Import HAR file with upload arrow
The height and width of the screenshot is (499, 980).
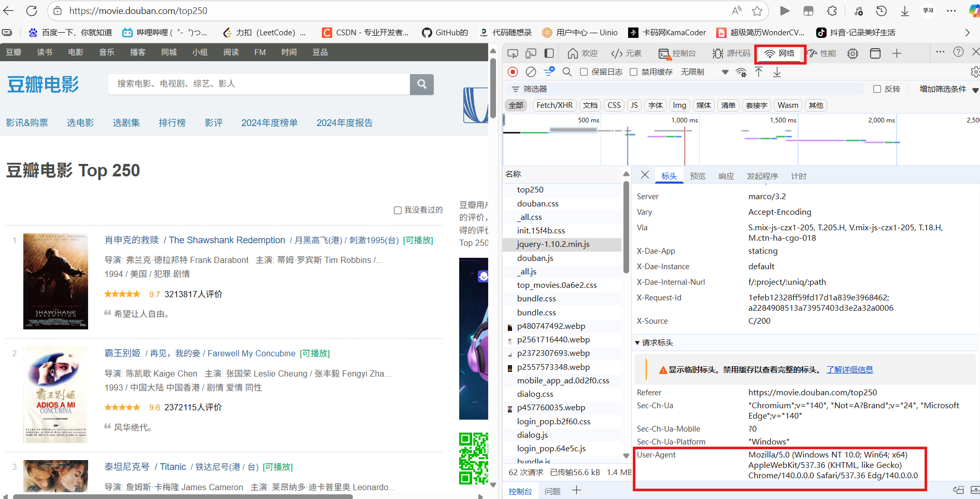pos(759,72)
